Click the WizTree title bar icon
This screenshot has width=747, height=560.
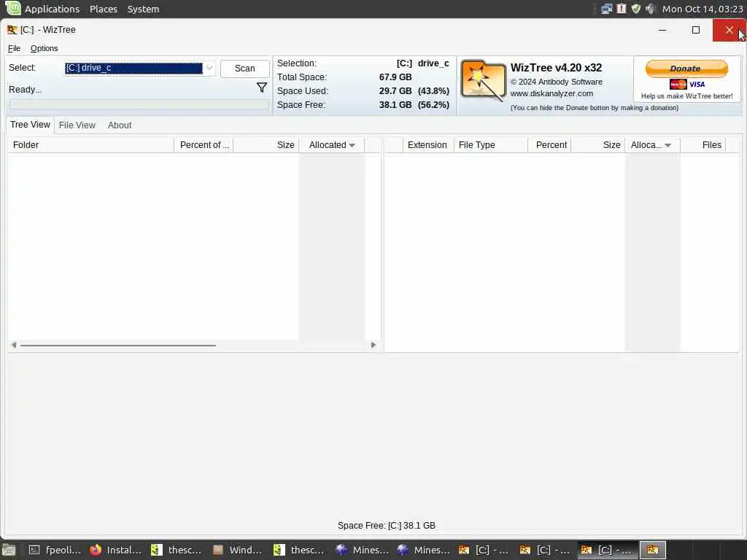point(12,29)
